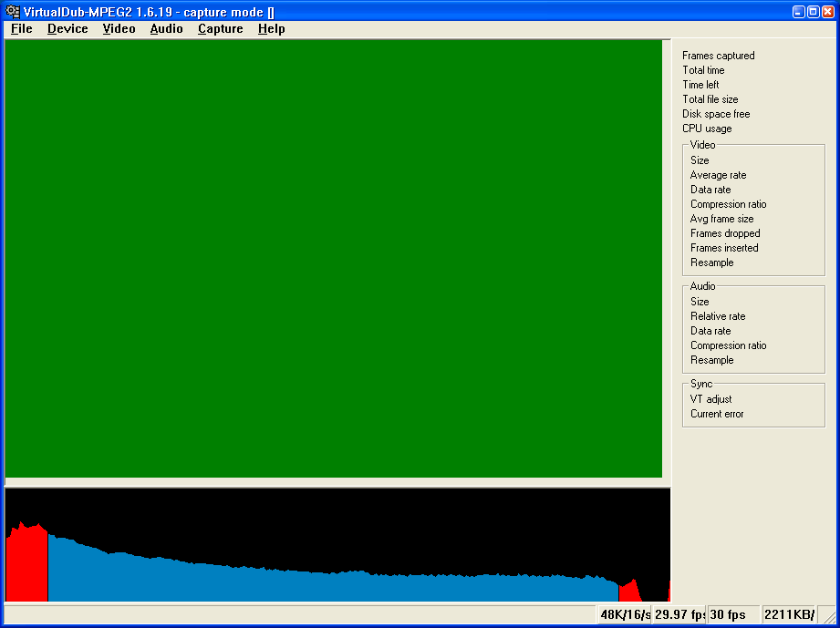840x628 pixels.
Task: Open the Device menu
Action: (x=67, y=29)
